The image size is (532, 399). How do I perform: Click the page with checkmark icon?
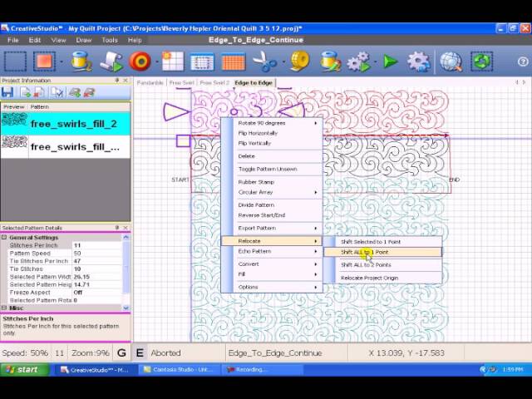pyautogui.click(x=57, y=92)
